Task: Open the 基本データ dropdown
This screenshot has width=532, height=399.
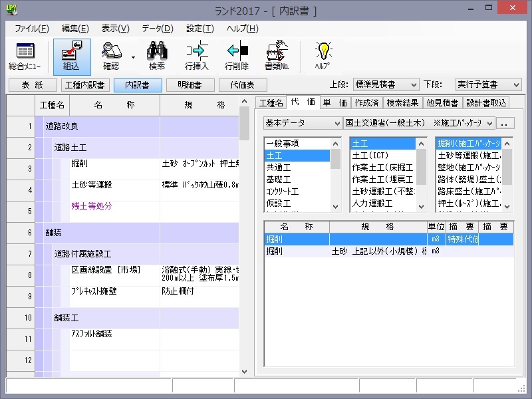Action: pos(301,123)
